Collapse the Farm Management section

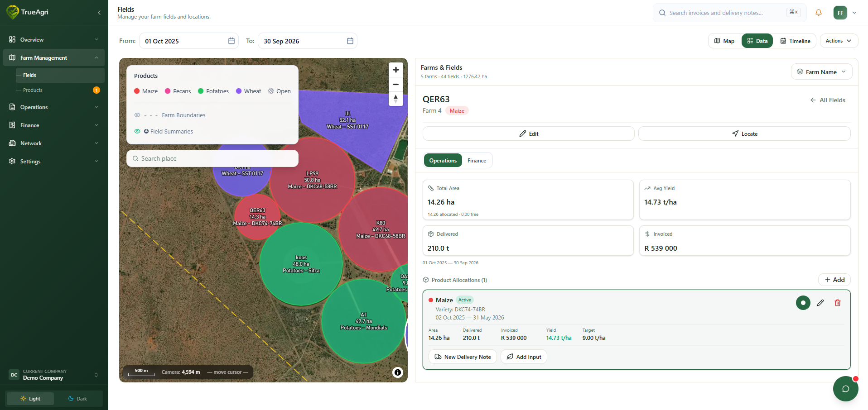54,58
